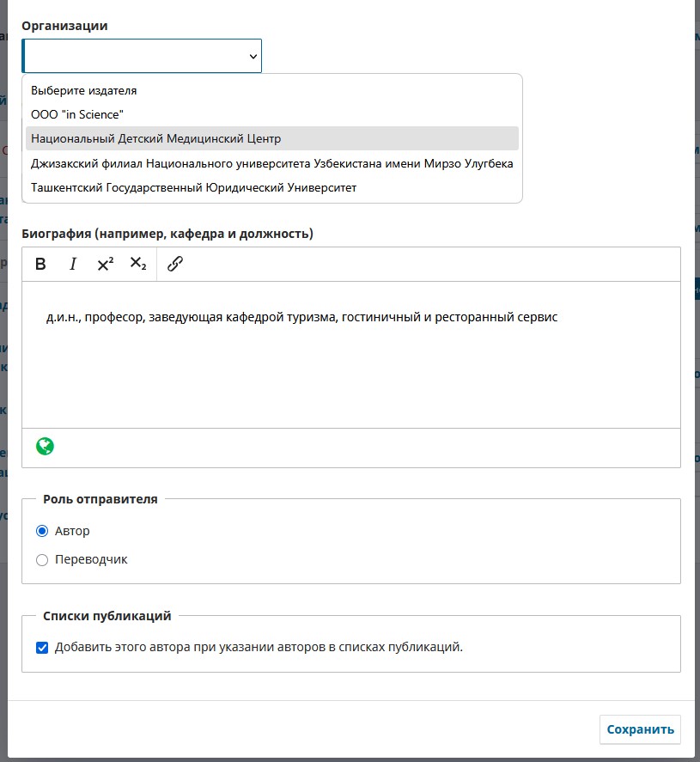
Task: Uncheck the add author to publication lists checkbox
Action: click(42, 648)
